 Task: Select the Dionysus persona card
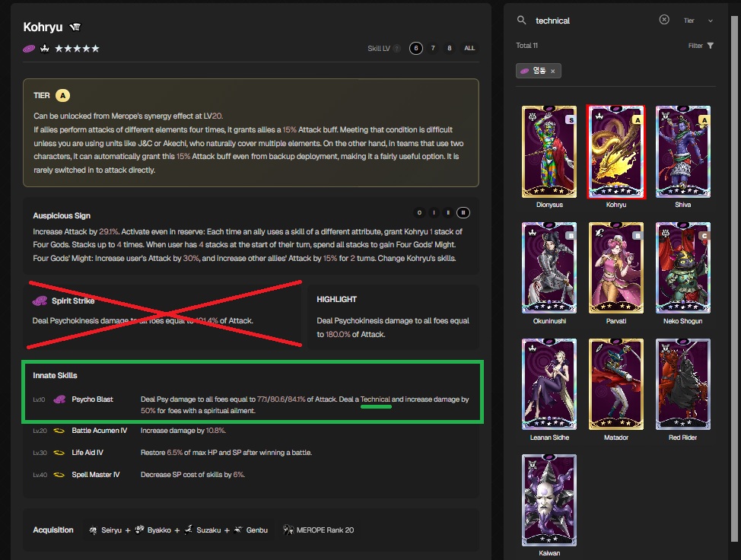(549, 151)
